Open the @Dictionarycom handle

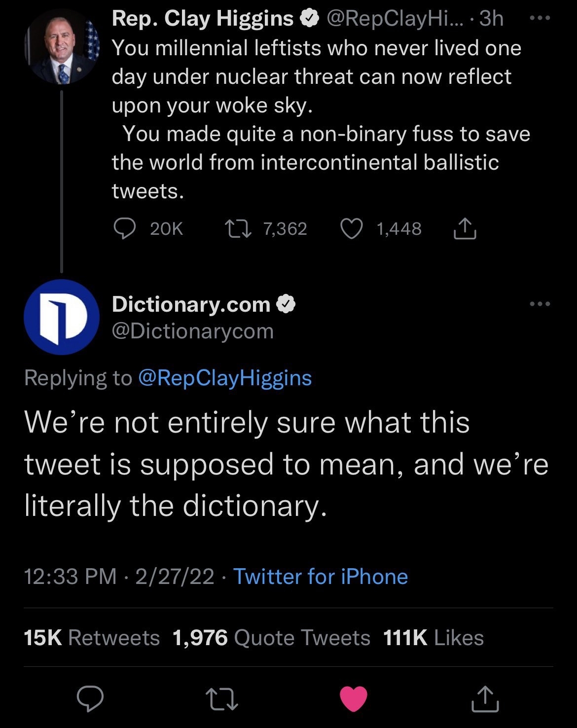tap(193, 331)
